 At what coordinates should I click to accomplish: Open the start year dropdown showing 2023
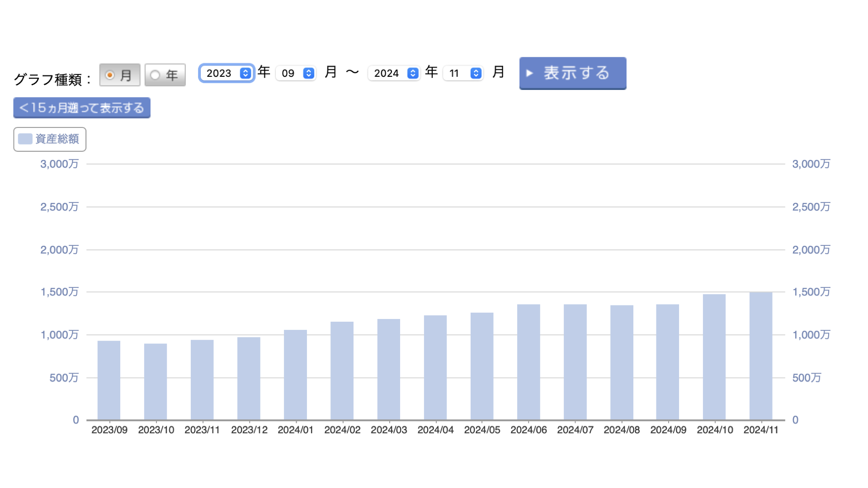[x=226, y=73]
